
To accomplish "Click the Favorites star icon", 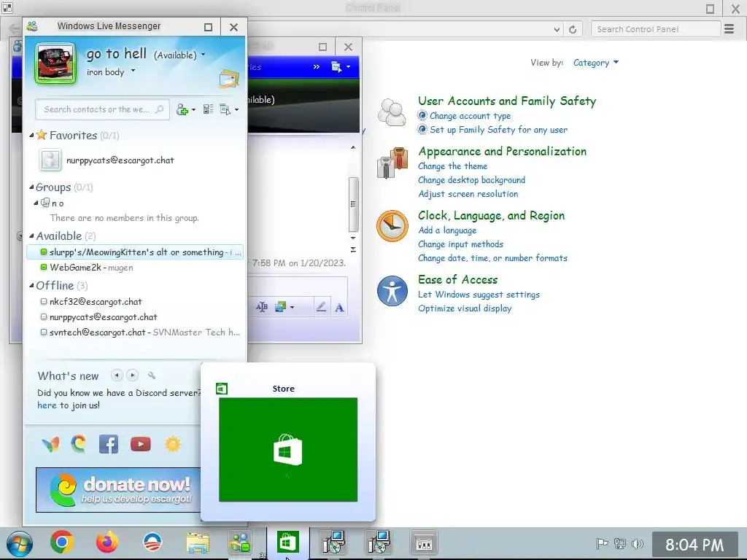I will [42, 135].
